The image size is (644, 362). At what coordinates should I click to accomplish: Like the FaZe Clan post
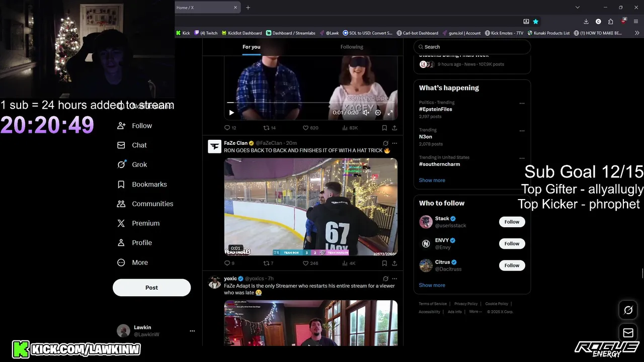(x=310, y=263)
